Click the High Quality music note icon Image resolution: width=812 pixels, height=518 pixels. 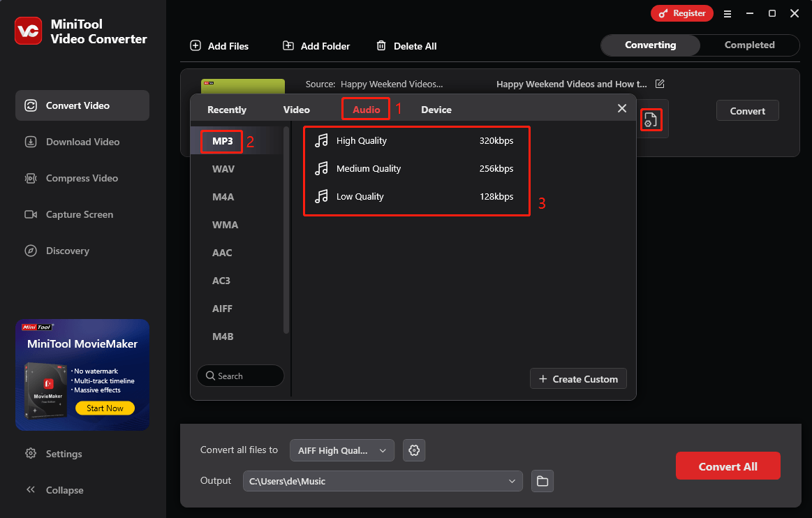322,140
